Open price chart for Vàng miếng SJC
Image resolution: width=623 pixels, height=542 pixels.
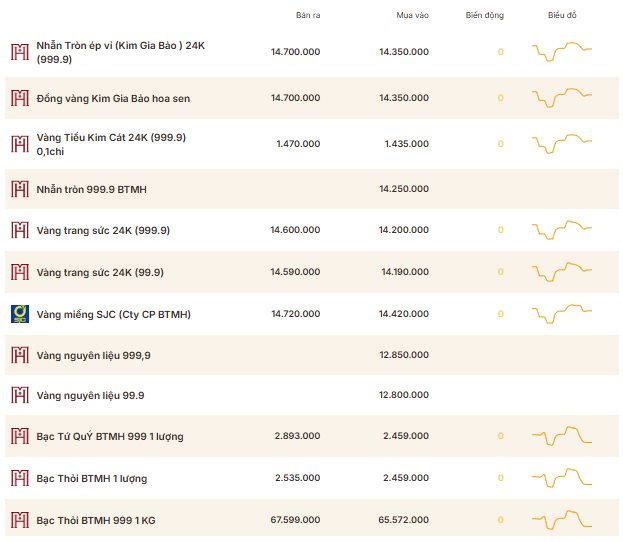tap(562, 314)
